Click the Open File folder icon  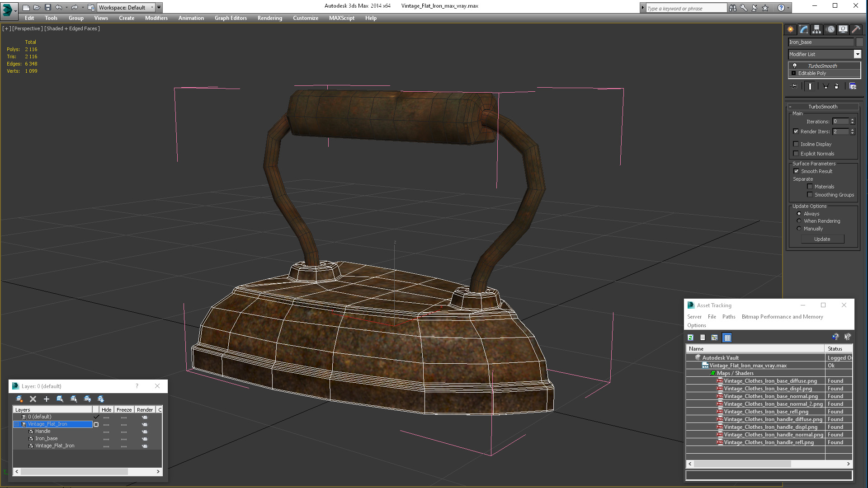(37, 7)
